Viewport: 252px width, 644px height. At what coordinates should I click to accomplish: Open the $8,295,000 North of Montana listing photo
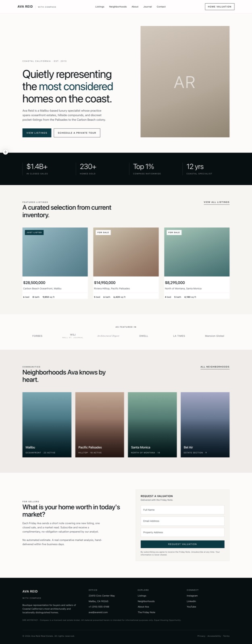[x=197, y=252]
